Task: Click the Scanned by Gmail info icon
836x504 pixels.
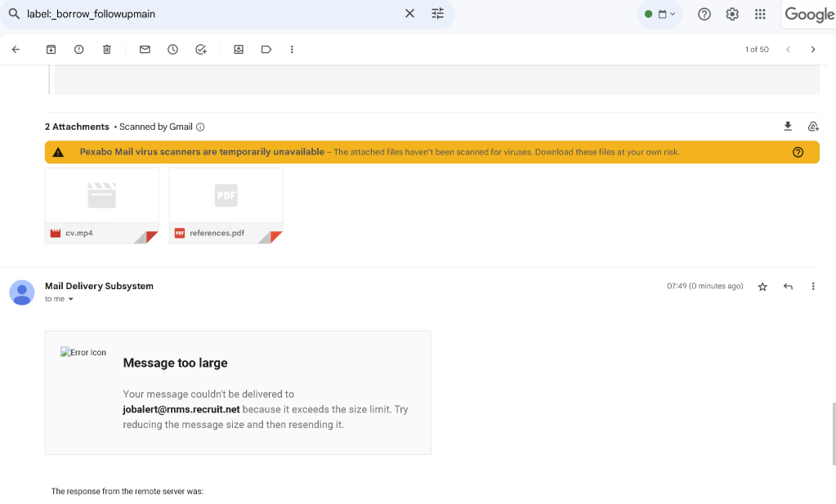Action: click(x=200, y=127)
